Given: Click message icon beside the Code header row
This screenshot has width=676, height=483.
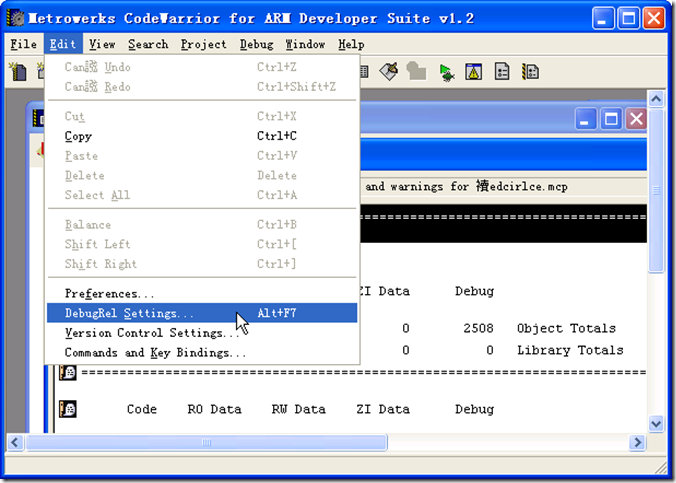Looking at the screenshot, I should 68,409.
